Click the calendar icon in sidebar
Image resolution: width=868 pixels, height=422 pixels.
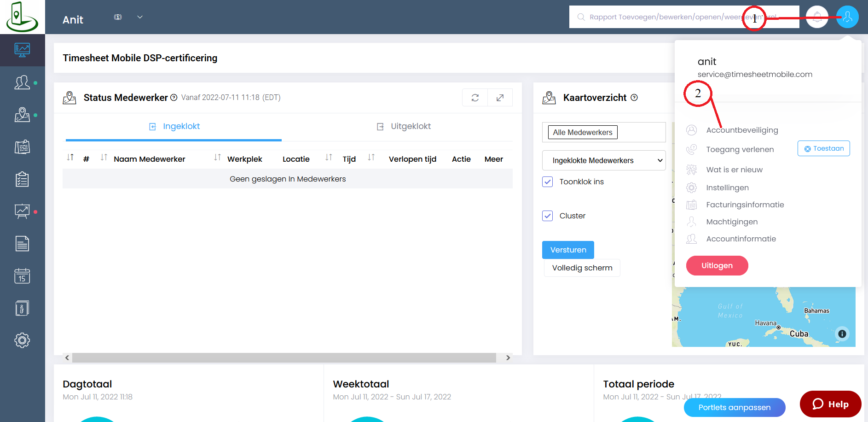[22, 276]
